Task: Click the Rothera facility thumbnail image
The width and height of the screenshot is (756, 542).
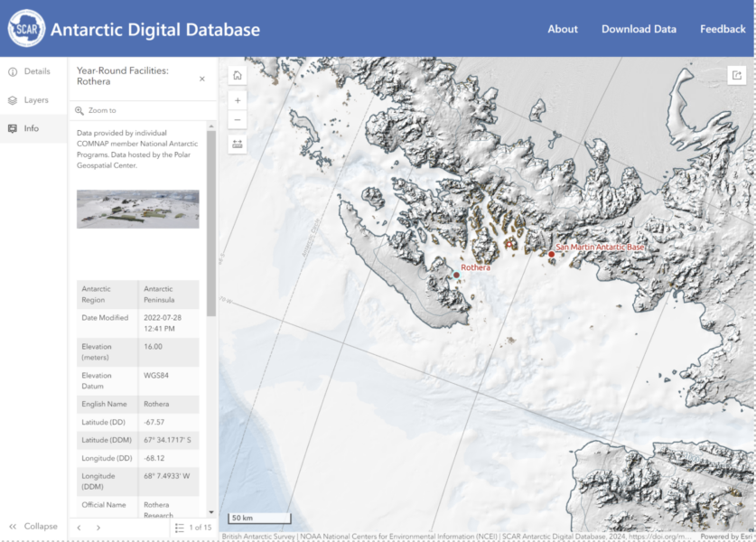Action: [137, 208]
